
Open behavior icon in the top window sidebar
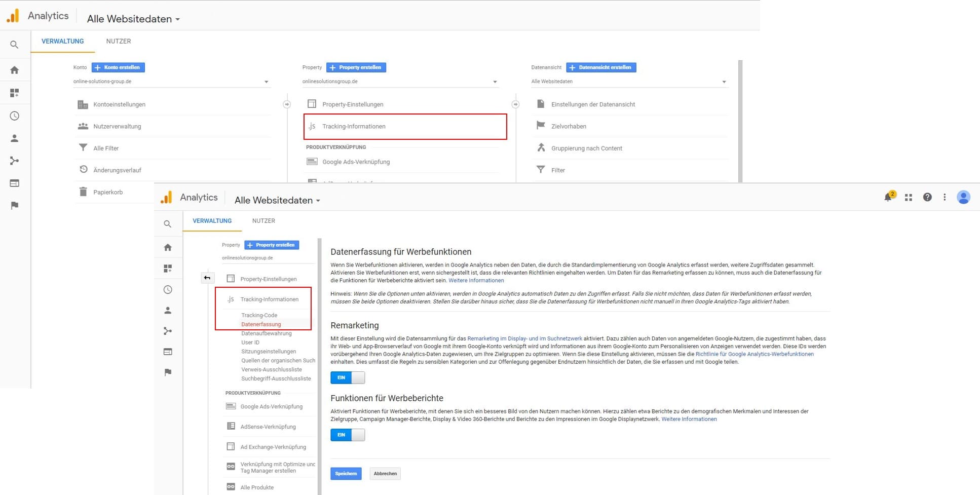coord(14,183)
